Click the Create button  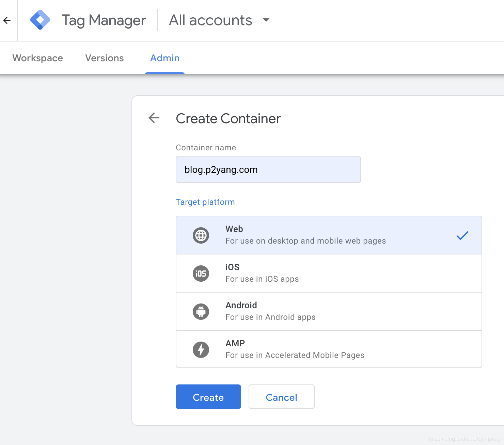tap(208, 397)
